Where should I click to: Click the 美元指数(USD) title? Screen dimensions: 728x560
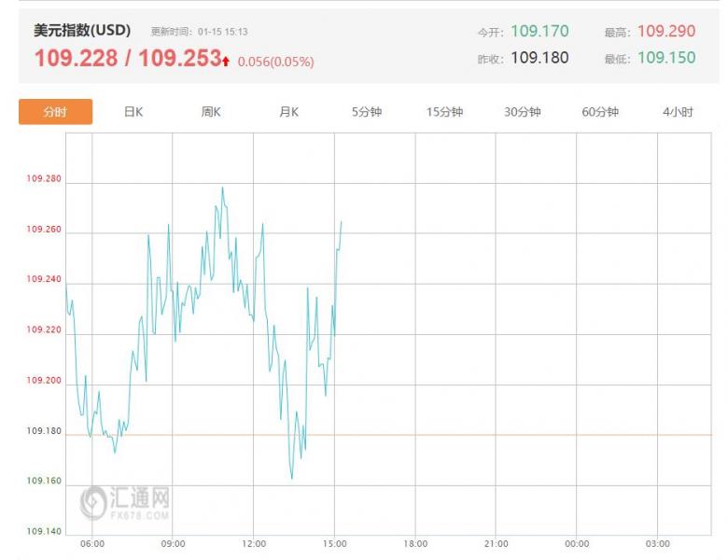82,31
